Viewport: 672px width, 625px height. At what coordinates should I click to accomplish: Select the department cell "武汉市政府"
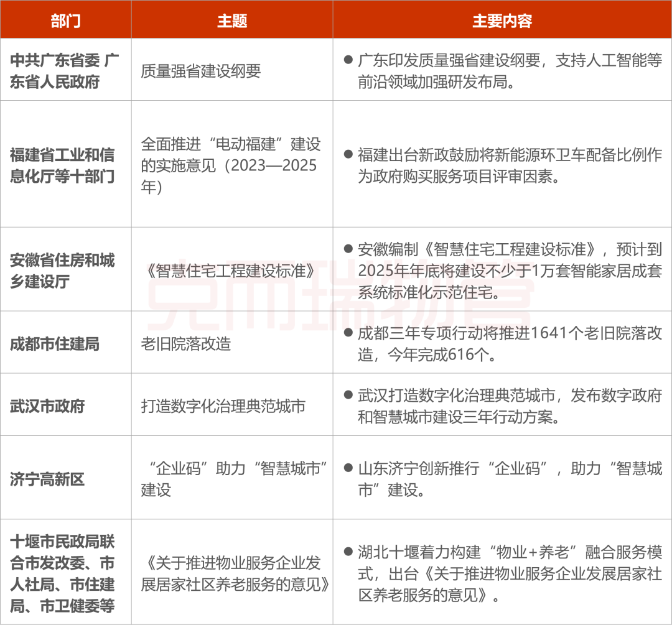point(65,405)
